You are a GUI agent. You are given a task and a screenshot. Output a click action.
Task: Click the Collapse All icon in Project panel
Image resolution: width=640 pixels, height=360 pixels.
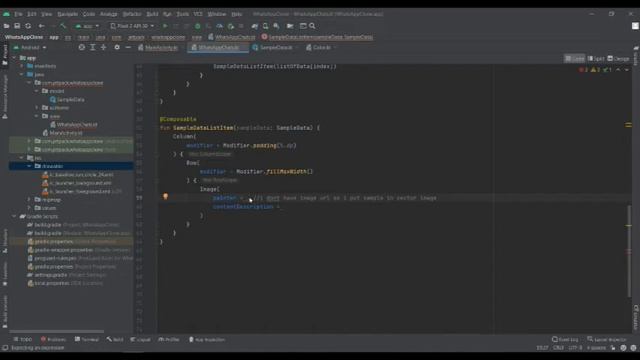104,47
